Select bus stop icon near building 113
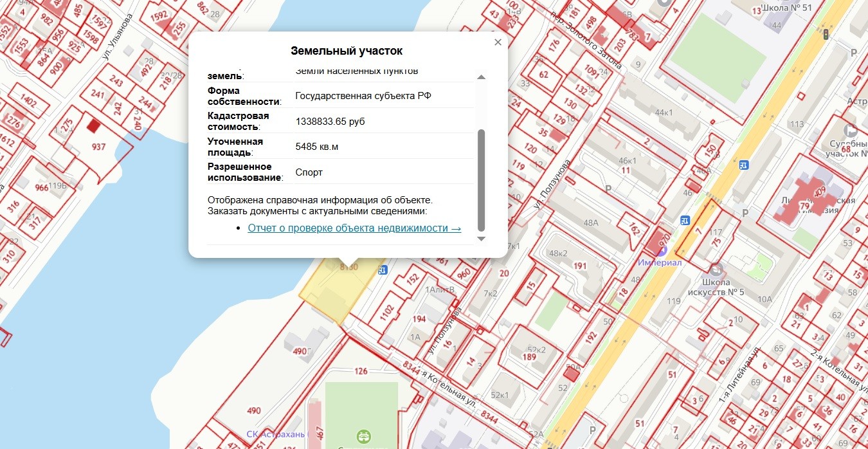Viewport: 868px width, 449px height. (x=743, y=165)
